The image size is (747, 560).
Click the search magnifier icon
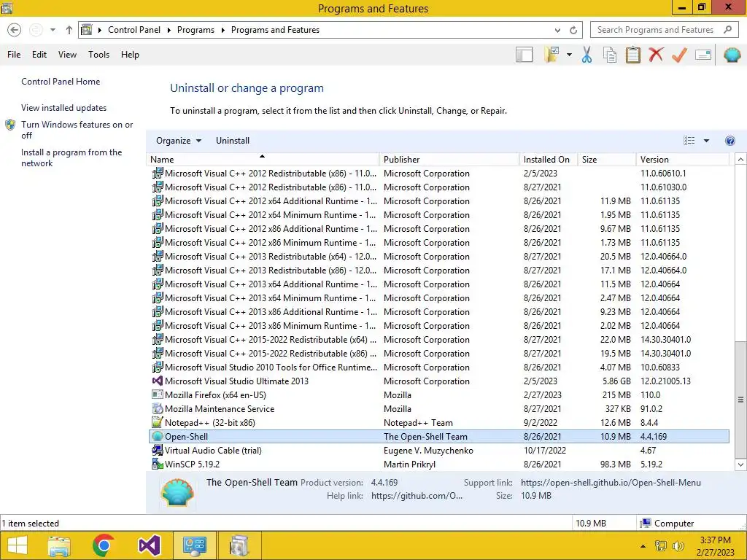tap(727, 29)
